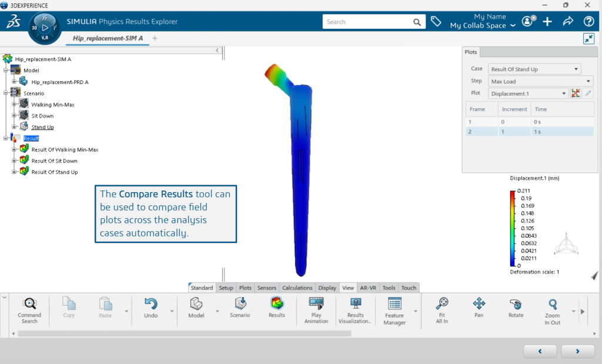Screen dimensions: 602x364
Task: Click the 3DS logo icon
Action: [14, 22]
